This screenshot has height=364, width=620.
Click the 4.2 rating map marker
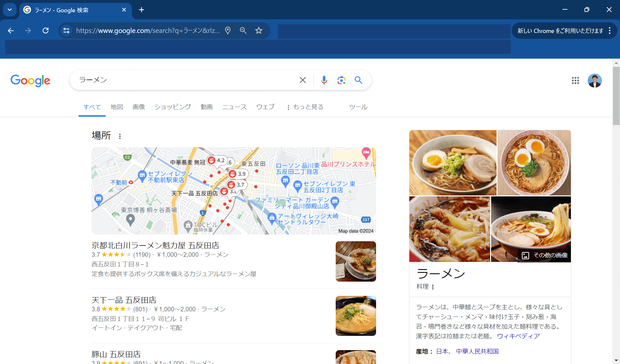click(x=216, y=161)
